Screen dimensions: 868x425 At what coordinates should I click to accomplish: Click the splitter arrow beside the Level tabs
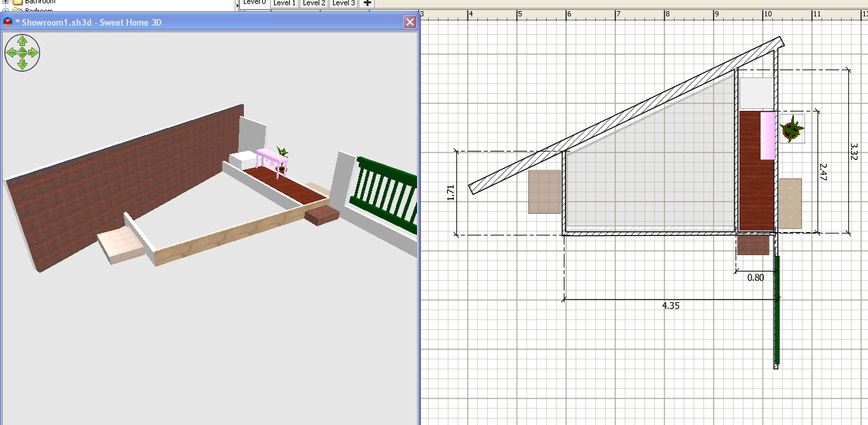pyautogui.click(x=237, y=5)
